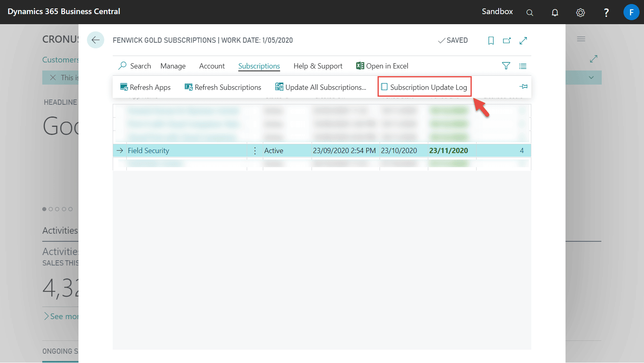Open the user account avatar F
The width and height of the screenshot is (644, 363).
click(x=631, y=12)
